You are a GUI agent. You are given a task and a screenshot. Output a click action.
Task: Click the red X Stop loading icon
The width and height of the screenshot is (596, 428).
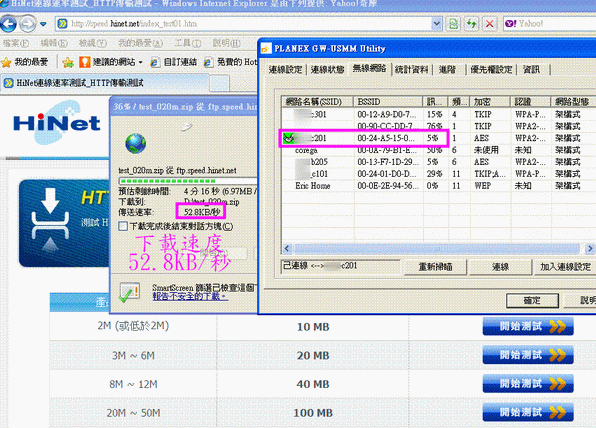(x=490, y=24)
